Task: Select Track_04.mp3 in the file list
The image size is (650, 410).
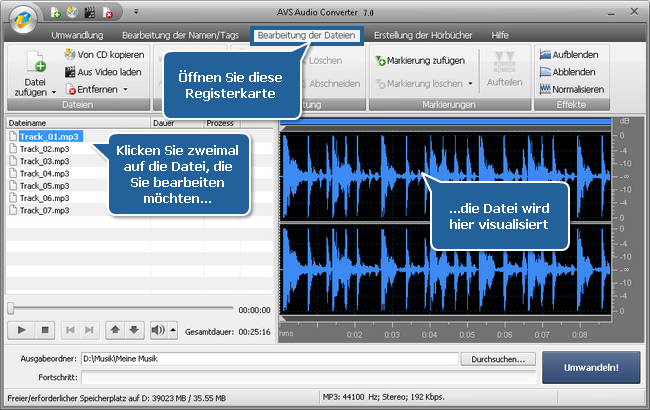Action: 47,173
